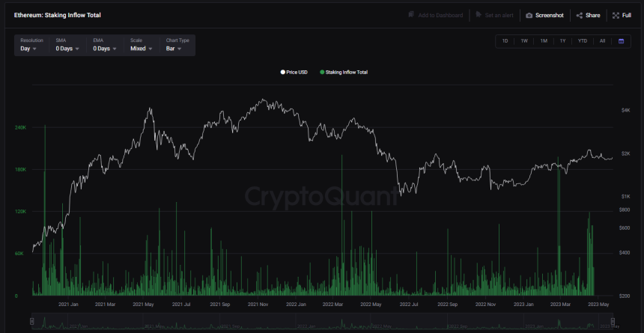Click the 1Y range button

tap(562, 40)
